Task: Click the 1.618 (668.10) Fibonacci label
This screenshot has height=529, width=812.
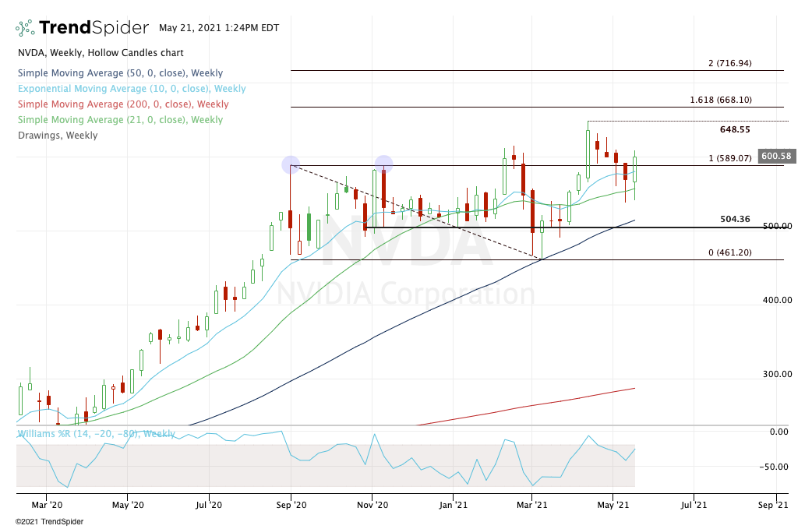Action: coord(721,100)
